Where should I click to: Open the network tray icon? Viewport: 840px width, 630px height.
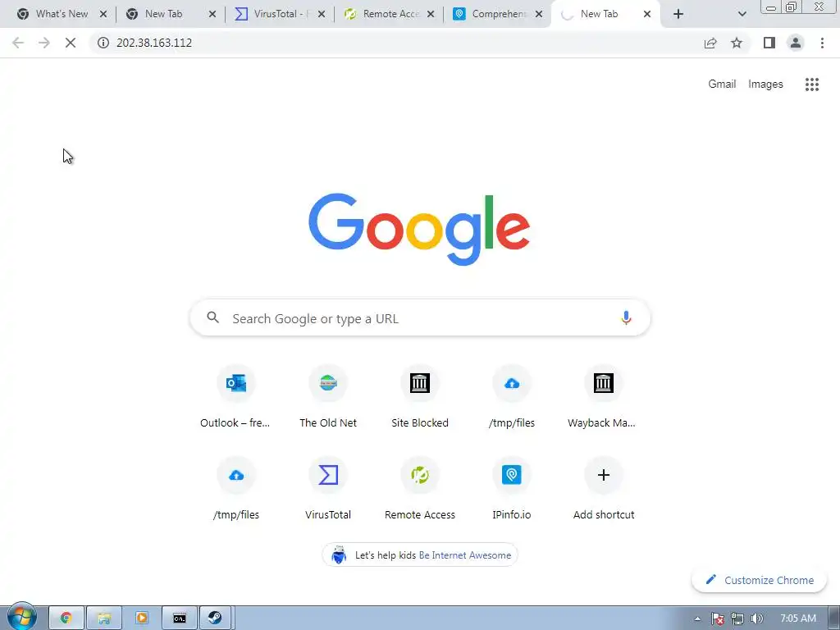point(737,619)
